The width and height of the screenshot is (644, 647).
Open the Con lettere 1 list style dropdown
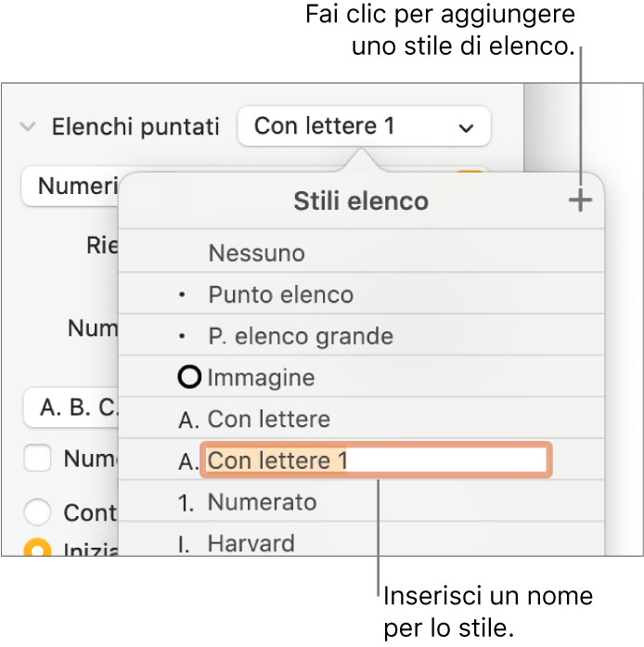tap(365, 126)
